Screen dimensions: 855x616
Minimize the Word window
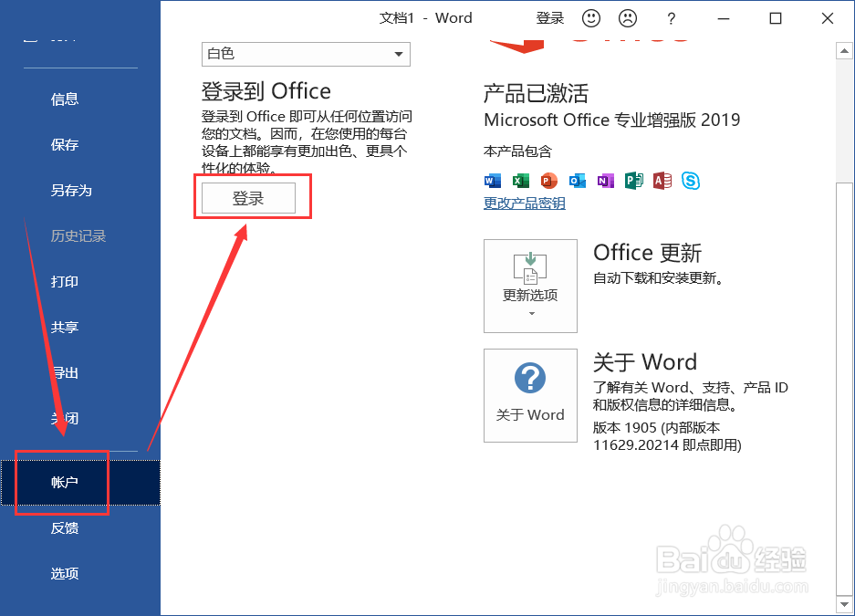[x=724, y=18]
